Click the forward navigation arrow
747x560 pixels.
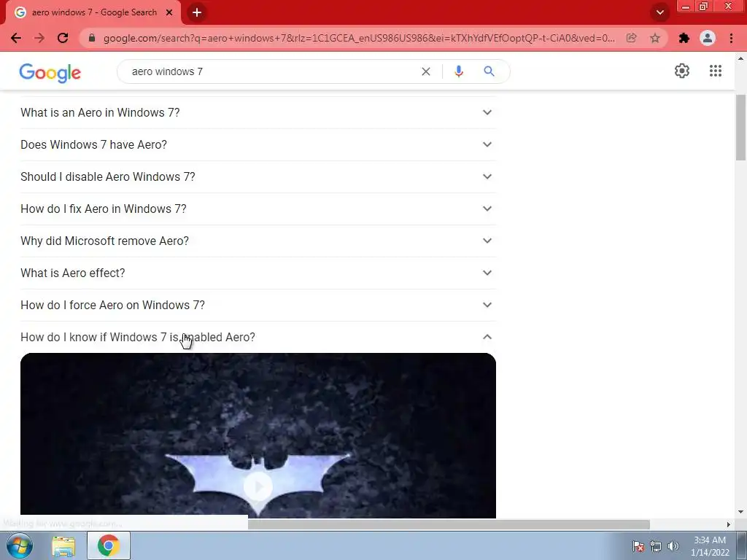39,38
